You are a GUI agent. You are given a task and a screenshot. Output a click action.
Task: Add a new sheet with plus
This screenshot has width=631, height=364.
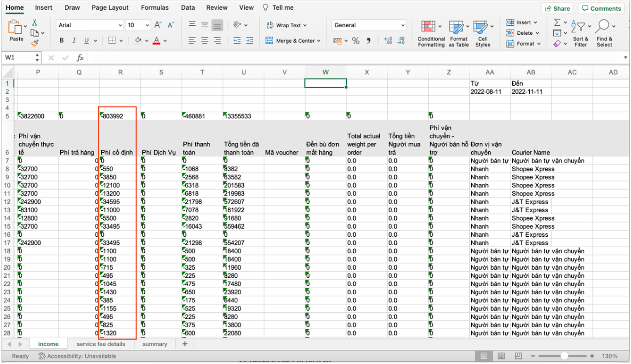(185, 344)
